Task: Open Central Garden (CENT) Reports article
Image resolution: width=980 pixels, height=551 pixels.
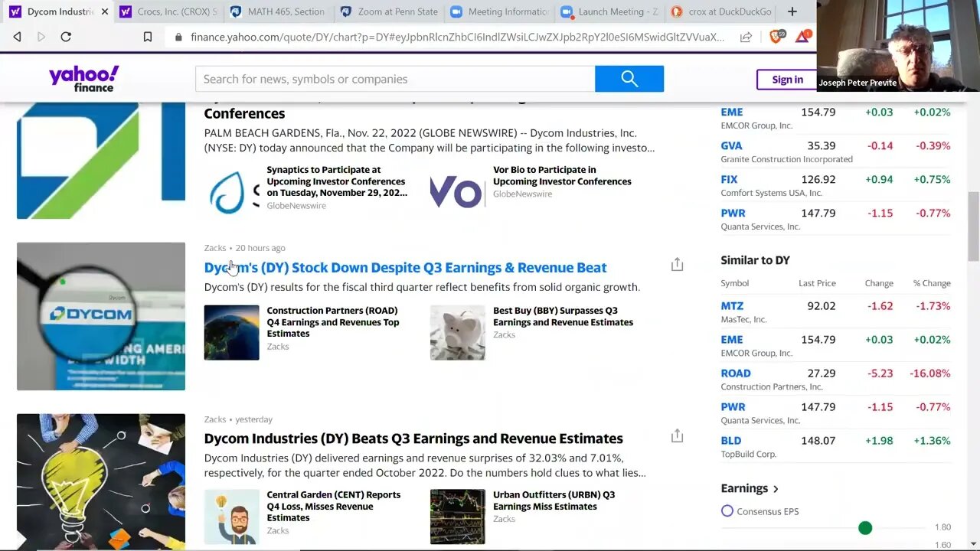Action: (333, 506)
